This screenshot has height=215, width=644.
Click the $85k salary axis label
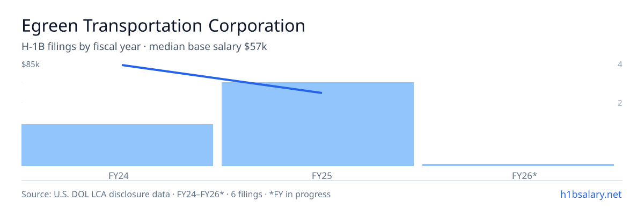pyautogui.click(x=31, y=64)
